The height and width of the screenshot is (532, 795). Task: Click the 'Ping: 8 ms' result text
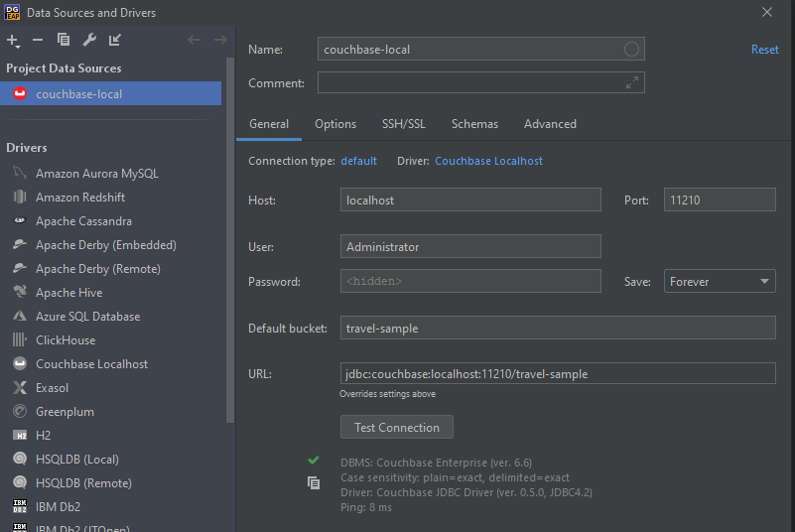coord(366,507)
